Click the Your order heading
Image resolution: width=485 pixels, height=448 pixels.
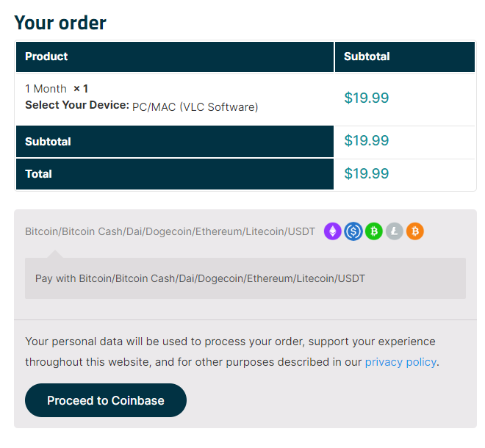[60, 23]
